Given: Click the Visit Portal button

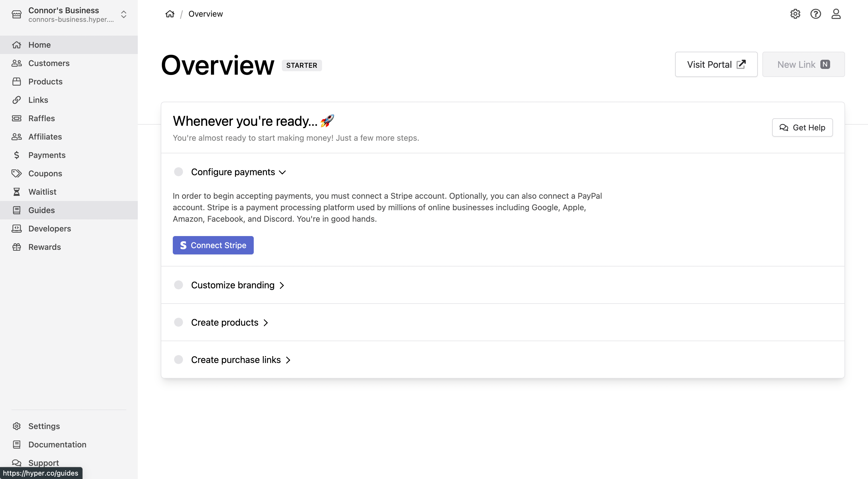Looking at the screenshot, I should pyautogui.click(x=716, y=64).
